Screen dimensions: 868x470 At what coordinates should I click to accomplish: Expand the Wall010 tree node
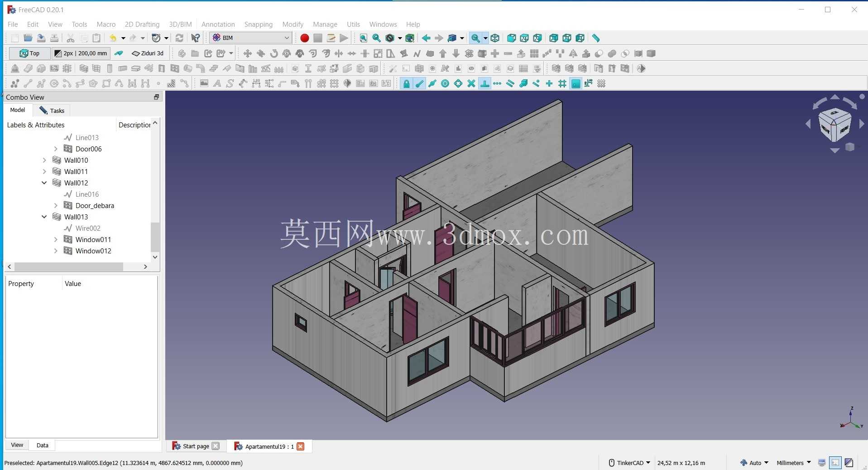[x=44, y=160]
